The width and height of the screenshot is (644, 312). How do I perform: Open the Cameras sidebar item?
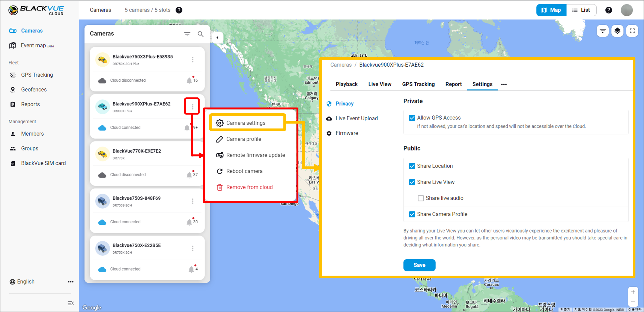click(x=26, y=30)
